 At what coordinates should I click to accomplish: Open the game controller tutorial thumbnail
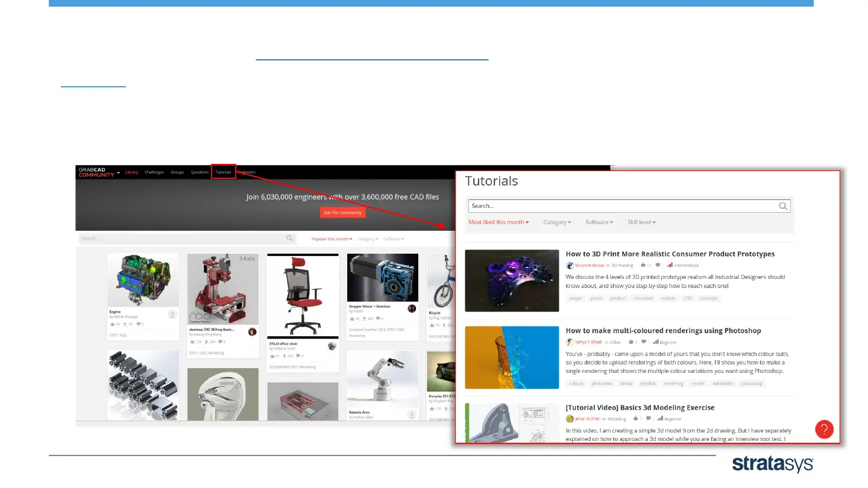pyautogui.click(x=512, y=281)
